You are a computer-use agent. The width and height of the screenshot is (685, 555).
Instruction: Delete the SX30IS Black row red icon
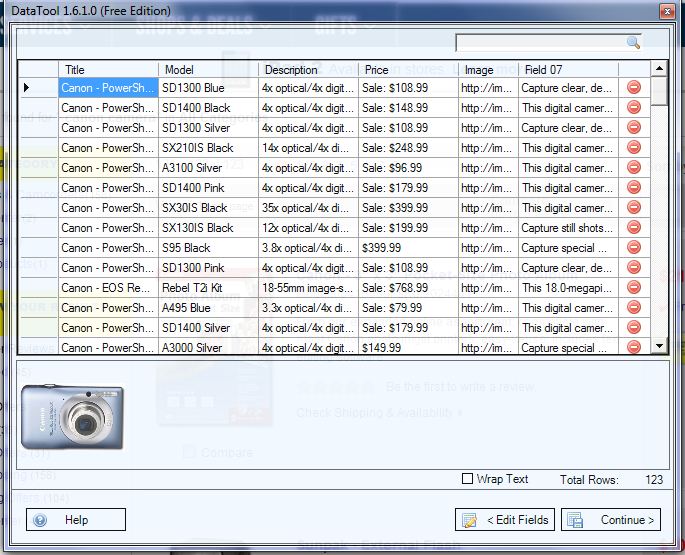click(634, 208)
